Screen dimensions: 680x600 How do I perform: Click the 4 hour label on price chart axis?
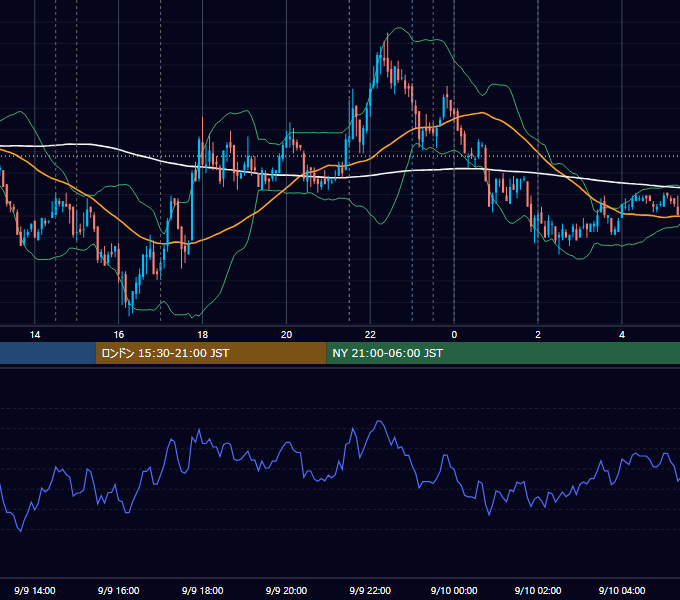click(622, 335)
